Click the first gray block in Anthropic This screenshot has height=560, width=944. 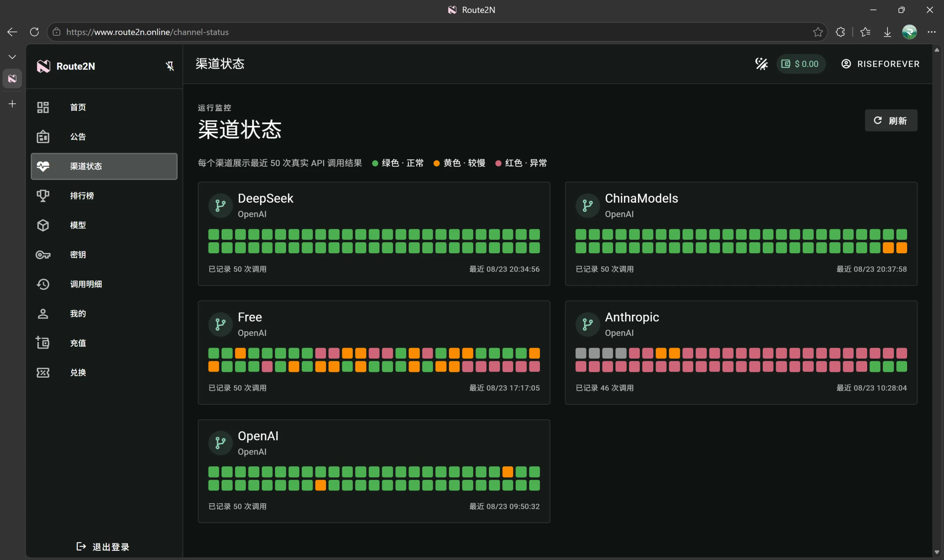(x=581, y=353)
